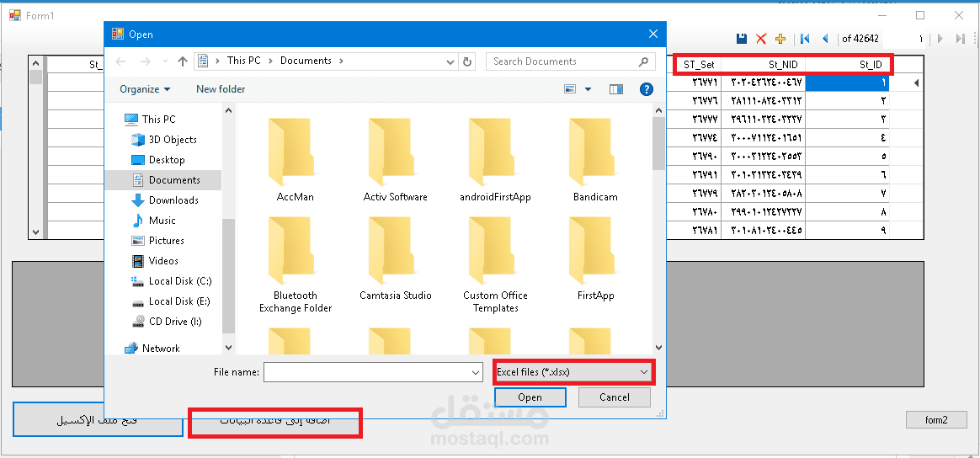
Task: Click the change view icon
Action: (569, 89)
